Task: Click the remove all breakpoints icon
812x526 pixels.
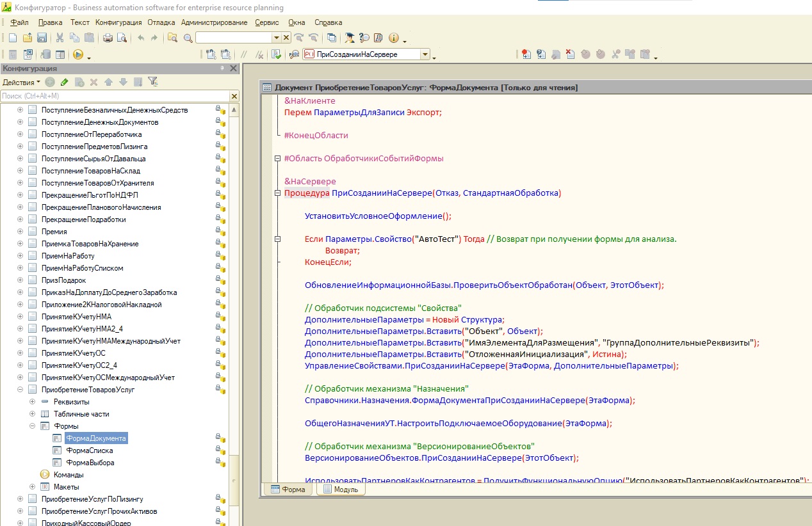Action: click(x=570, y=55)
